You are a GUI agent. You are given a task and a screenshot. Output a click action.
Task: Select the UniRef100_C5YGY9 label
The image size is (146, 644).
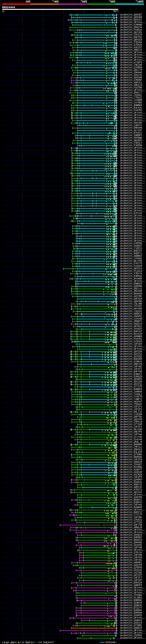tap(131, 35)
